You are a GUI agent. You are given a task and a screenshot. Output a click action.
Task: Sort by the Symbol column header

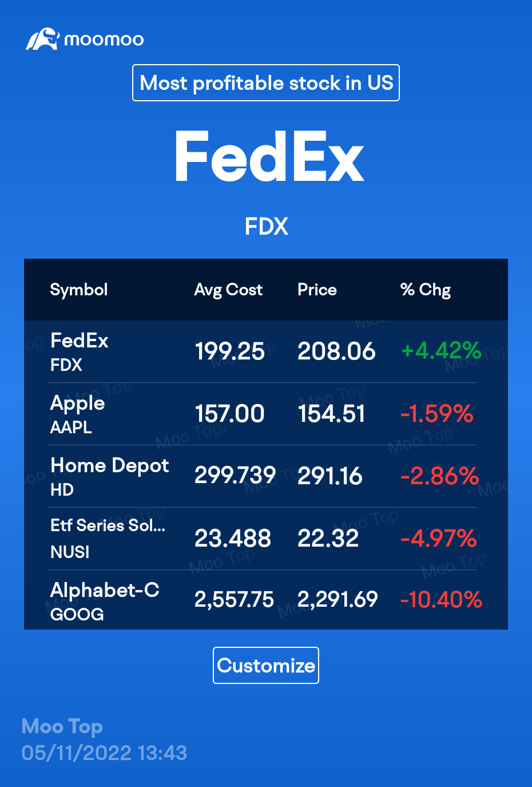[79, 290]
